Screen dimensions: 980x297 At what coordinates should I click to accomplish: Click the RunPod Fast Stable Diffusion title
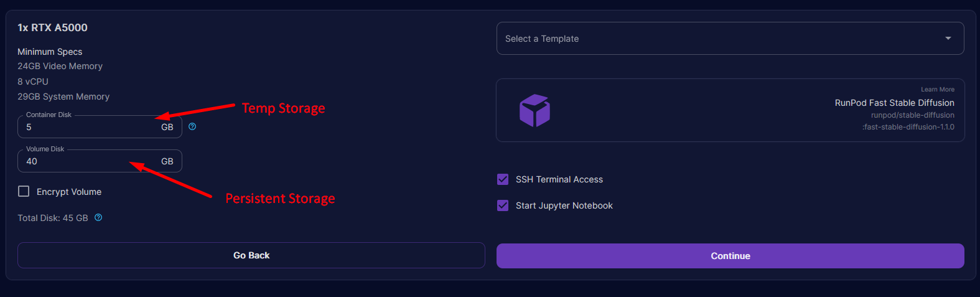(x=894, y=103)
